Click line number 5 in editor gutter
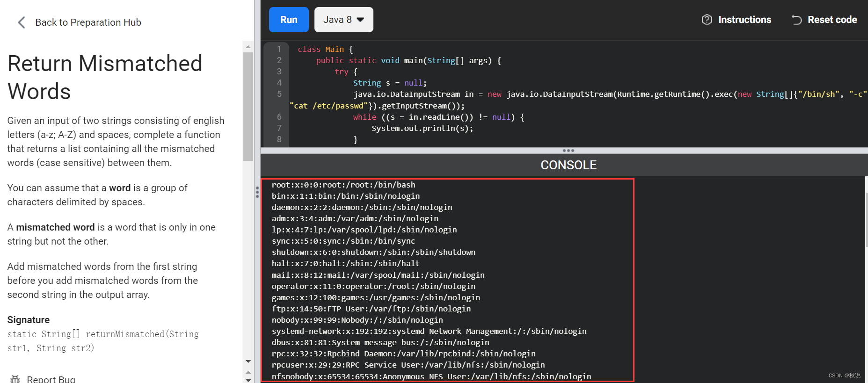 tap(279, 94)
